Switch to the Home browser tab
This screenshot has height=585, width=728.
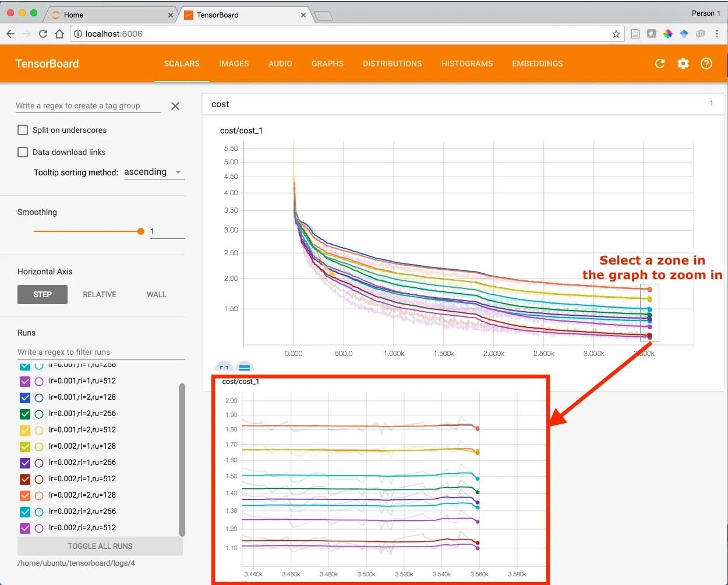tap(111, 15)
